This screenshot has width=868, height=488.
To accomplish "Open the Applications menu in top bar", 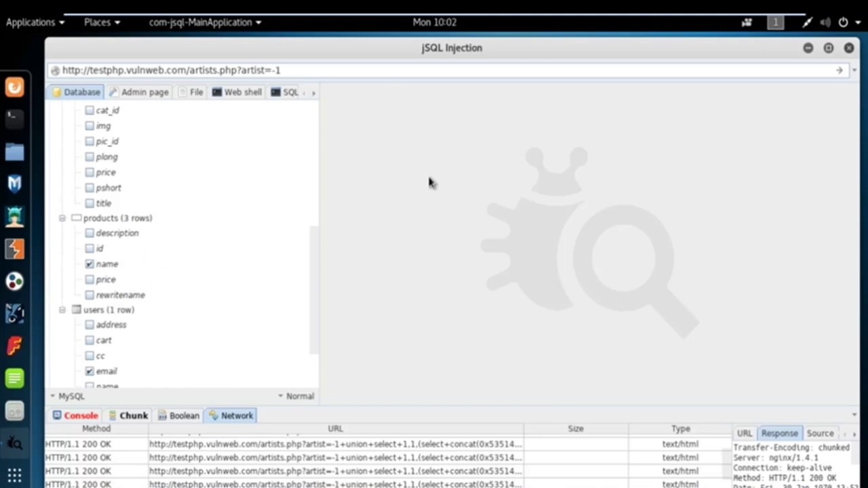I will click(35, 22).
